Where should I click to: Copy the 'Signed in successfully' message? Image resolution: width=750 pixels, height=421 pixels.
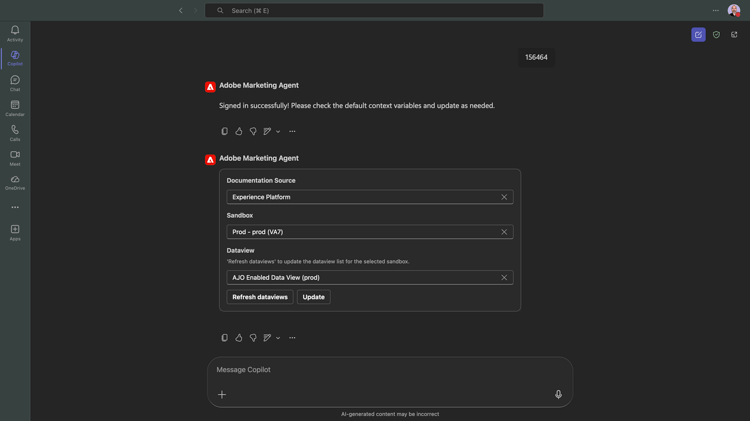coord(224,131)
